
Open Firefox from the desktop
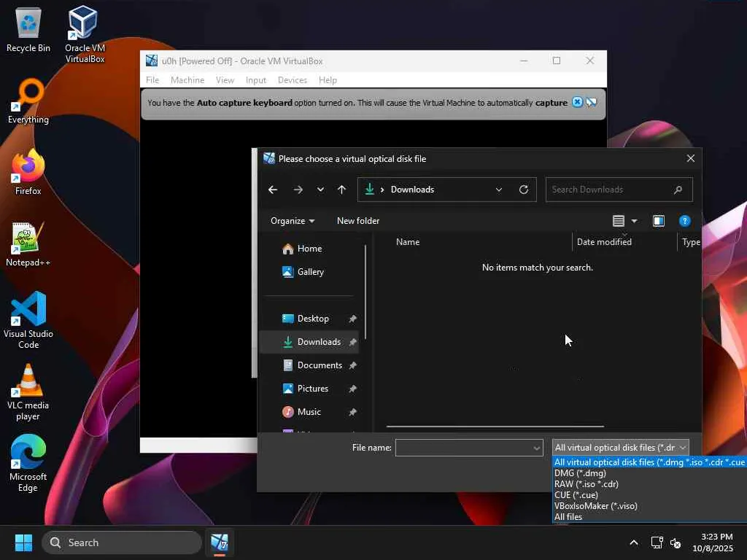tap(28, 172)
